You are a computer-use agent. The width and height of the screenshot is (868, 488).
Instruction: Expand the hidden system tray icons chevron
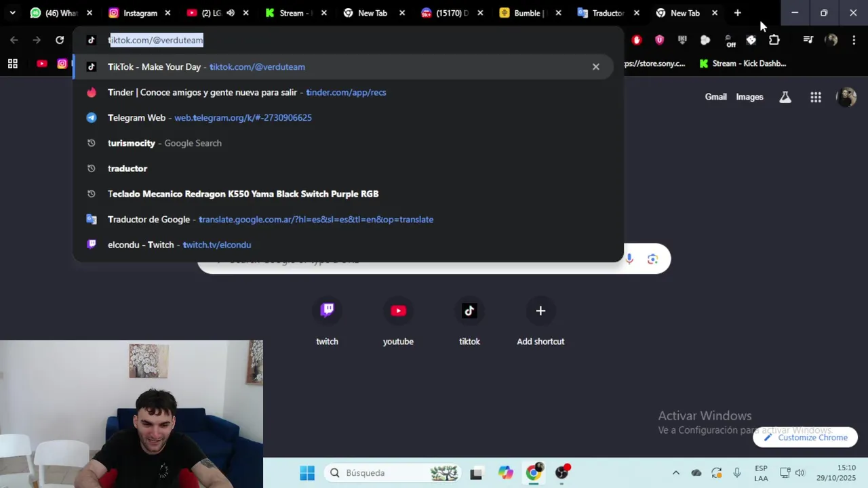[x=675, y=473]
